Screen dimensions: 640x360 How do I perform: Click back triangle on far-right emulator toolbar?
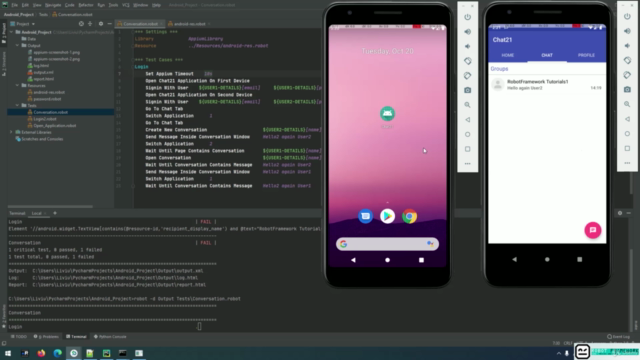pos(627,119)
